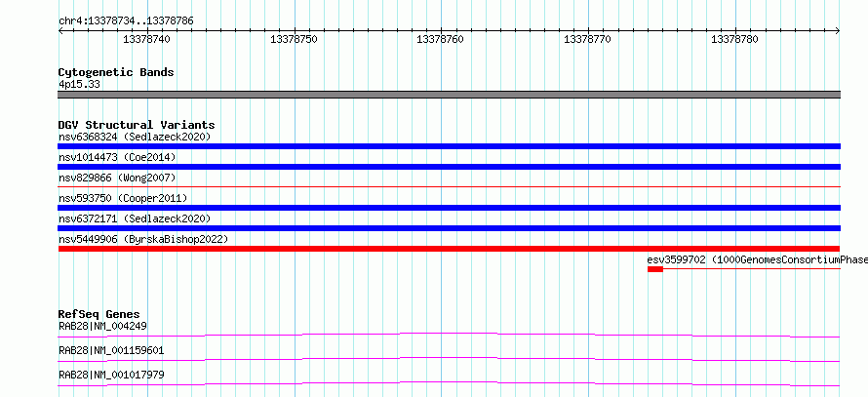Open variant nsv1014473 (Coe2014) label
This screenshot has width=868, height=397.
pyautogui.click(x=117, y=157)
